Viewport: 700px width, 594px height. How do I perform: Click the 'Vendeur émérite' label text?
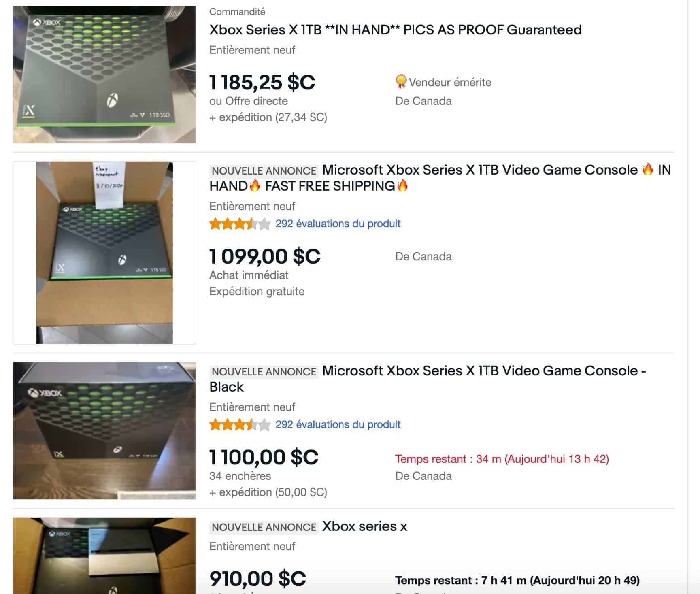tap(450, 82)
